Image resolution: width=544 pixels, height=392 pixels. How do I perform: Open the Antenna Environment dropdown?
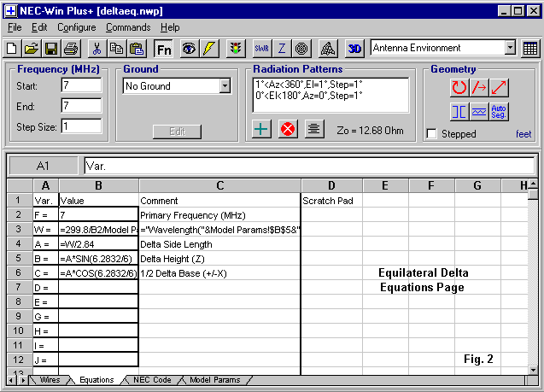[x=510, y=49]
